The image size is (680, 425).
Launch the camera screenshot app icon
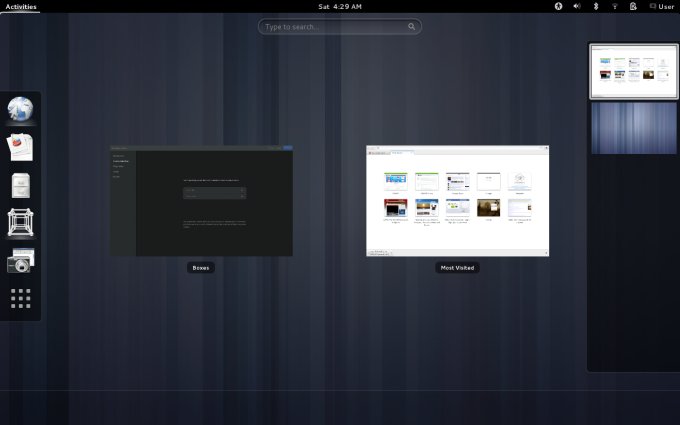click(x=21, y=260)
